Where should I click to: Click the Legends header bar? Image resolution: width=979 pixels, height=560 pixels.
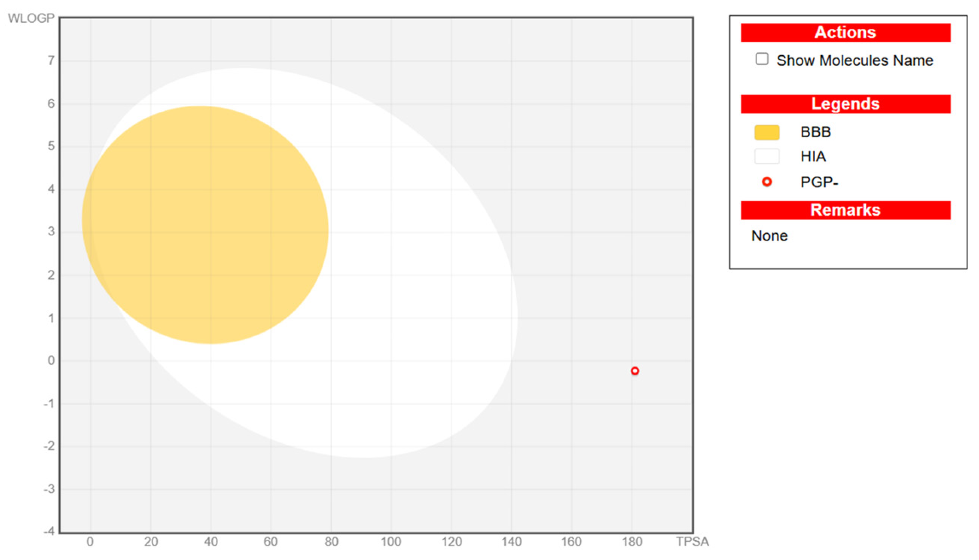pos(846,104)
